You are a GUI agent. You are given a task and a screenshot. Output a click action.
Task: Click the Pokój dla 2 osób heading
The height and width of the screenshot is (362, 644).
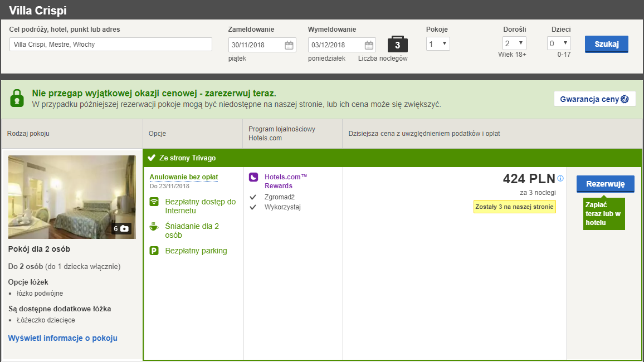coord(39,249)
